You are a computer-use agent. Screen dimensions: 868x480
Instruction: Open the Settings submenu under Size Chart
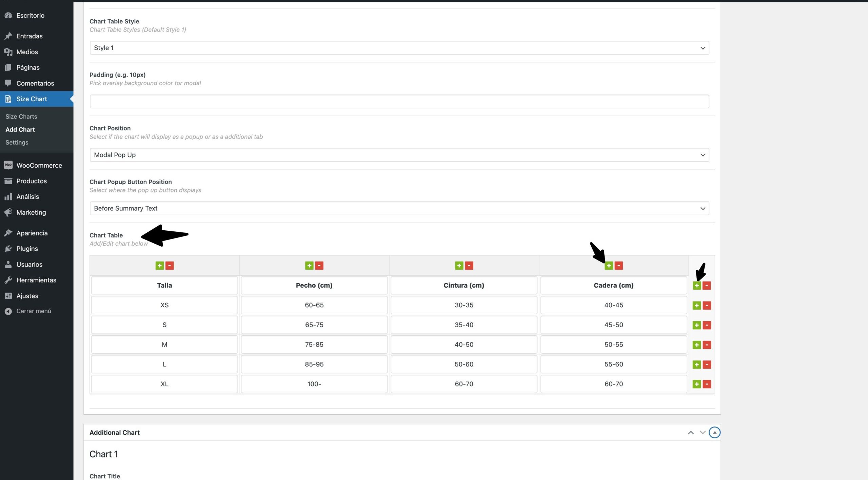[x=17, y=143]
